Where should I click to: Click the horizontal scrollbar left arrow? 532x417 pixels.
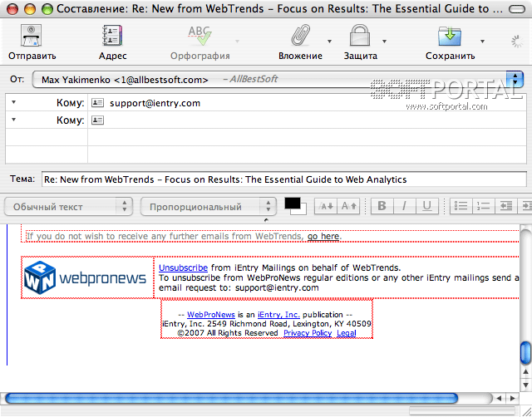pyautogui.click(x=499, y=399)
